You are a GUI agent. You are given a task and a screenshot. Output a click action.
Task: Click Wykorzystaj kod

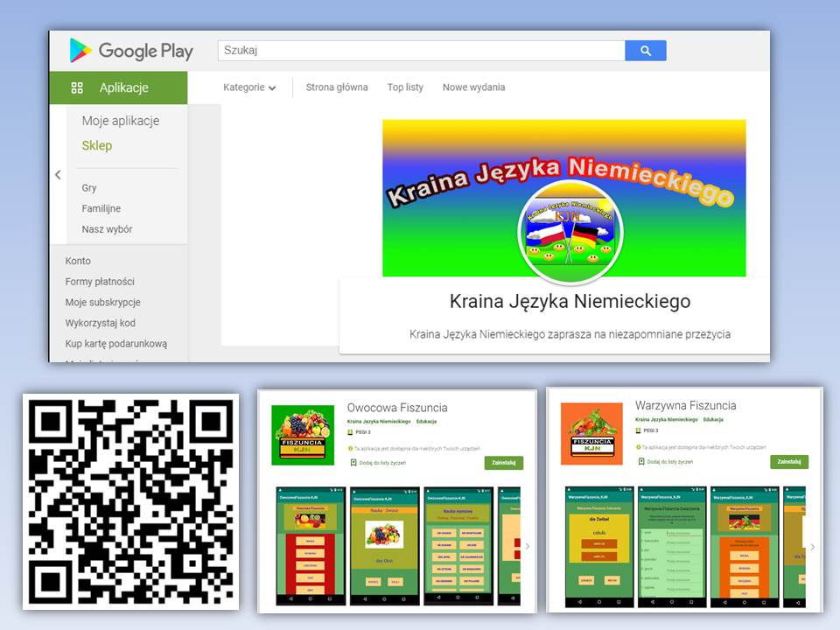coord(100,323)
